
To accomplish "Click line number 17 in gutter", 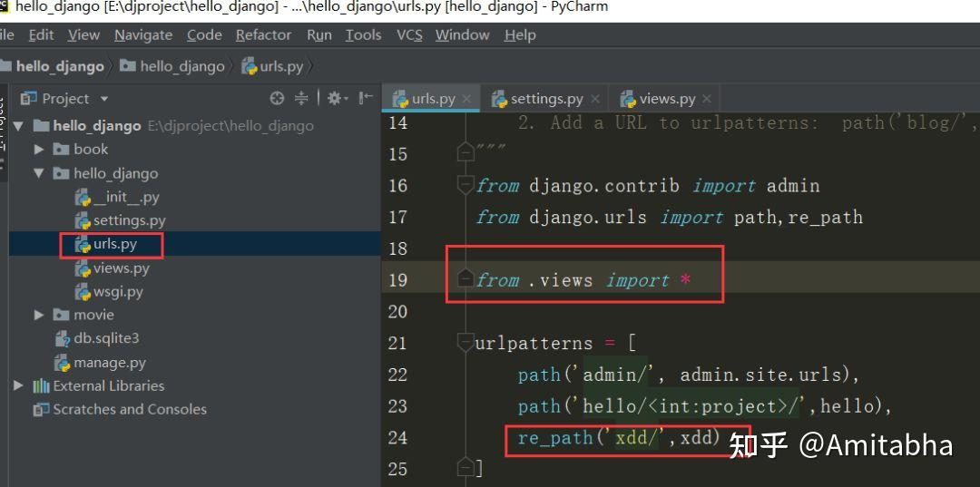I will 397,218.
